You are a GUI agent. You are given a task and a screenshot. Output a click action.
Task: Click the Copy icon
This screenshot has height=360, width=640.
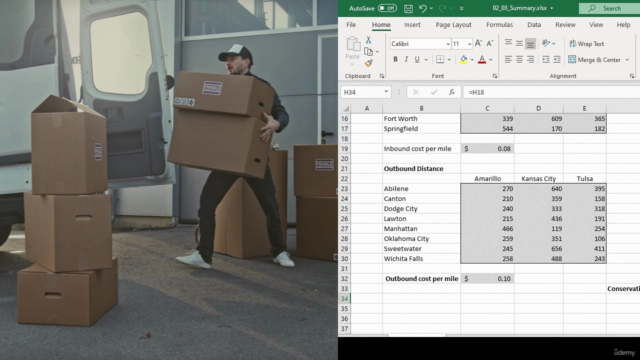[x=368, y=51]
